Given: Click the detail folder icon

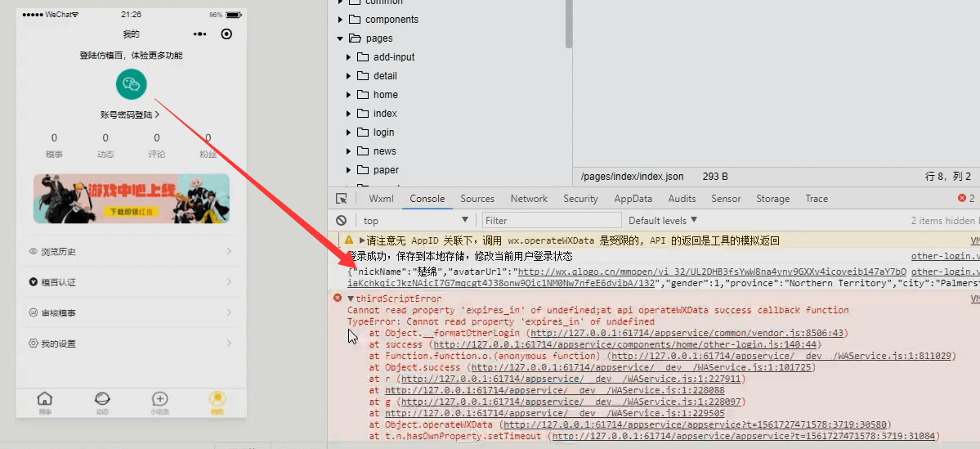Looking at the screenshot, I should click(x=363, y=76).
